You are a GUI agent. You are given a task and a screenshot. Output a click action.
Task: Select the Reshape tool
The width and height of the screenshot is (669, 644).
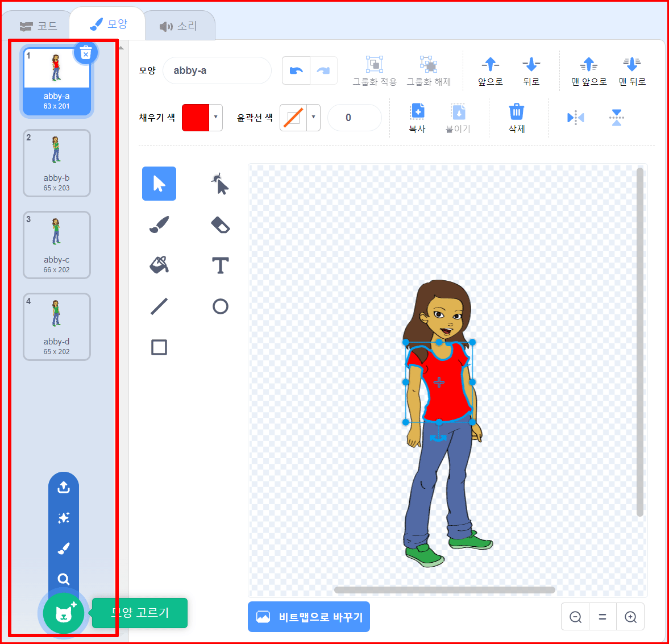click(220, 184)
